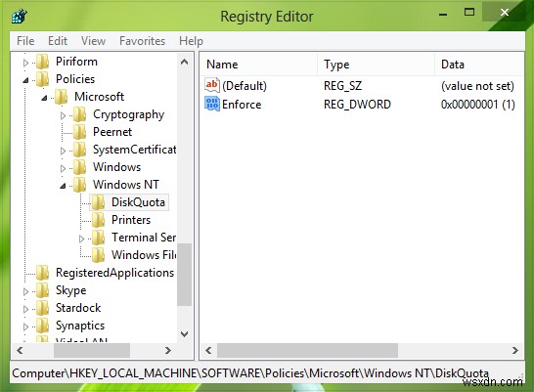Click the Skype folder icon
This screenshot has width=534, height=392.
[43, 290]
